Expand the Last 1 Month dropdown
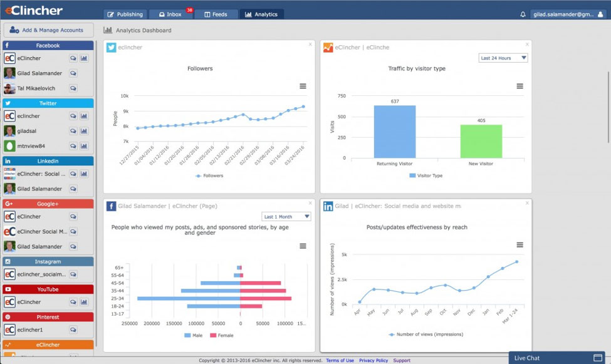This screenshot has height=364, width=611. (x=286, y=217)
